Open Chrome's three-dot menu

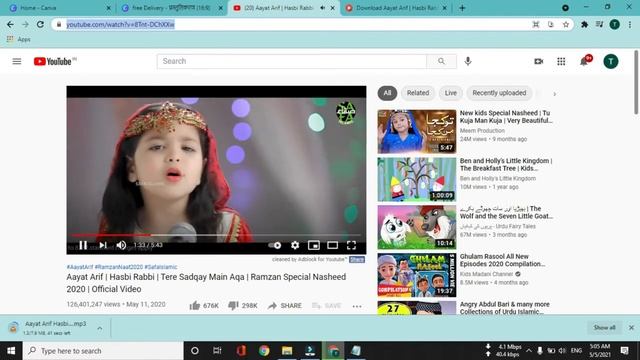(x=630, y=24)
